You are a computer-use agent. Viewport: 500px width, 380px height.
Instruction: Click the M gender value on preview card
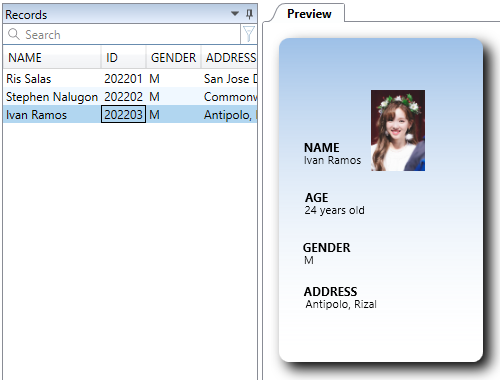point(309,260)
